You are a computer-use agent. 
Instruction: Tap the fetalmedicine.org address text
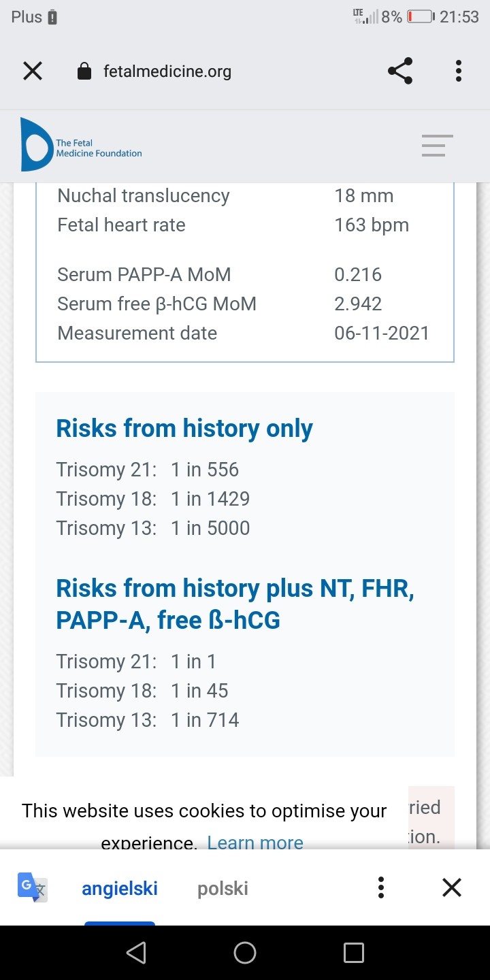tap(167, 71)
